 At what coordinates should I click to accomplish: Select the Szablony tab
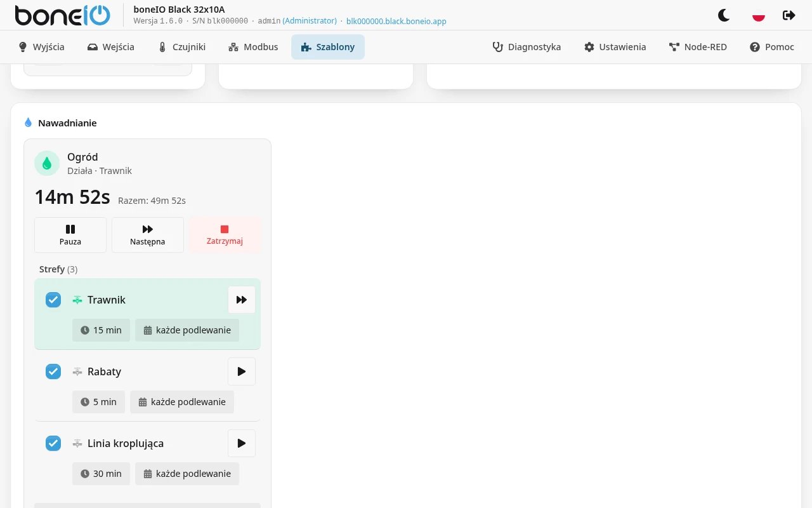coord(328,47)
